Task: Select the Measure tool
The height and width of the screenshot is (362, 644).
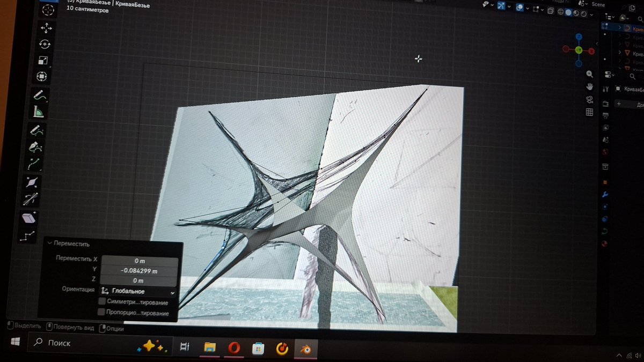Action: (x=39, y=112)
